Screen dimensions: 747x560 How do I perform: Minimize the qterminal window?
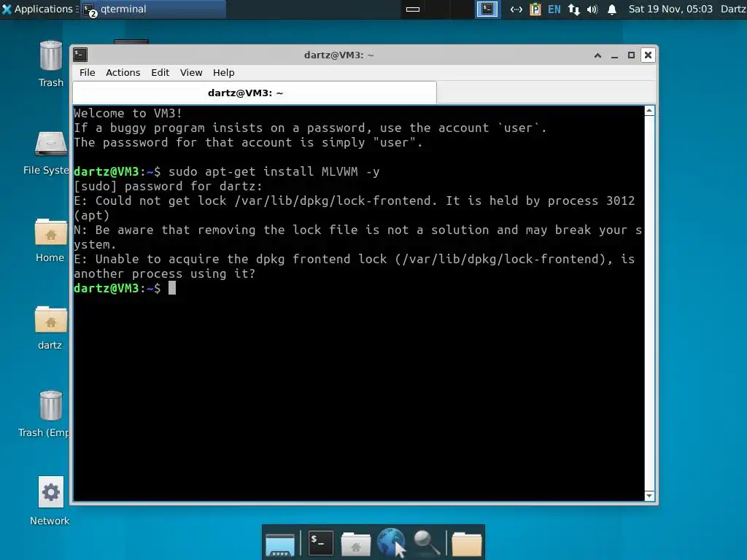point(614,55)
